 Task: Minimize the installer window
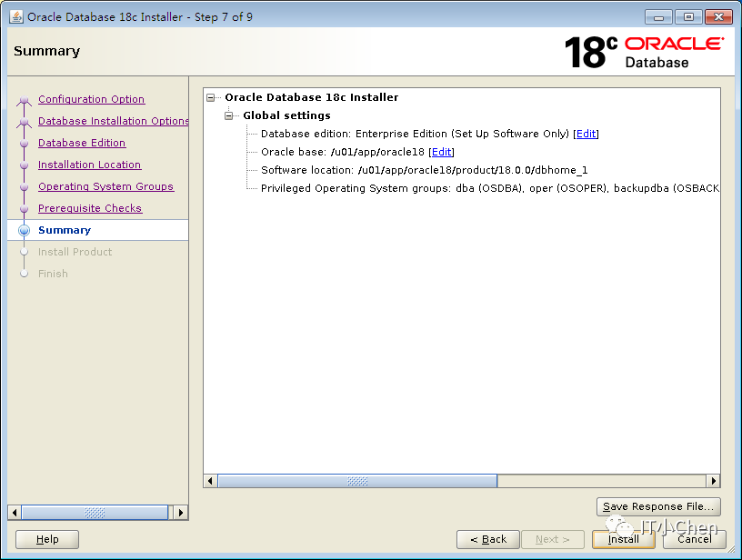point(658,17)
